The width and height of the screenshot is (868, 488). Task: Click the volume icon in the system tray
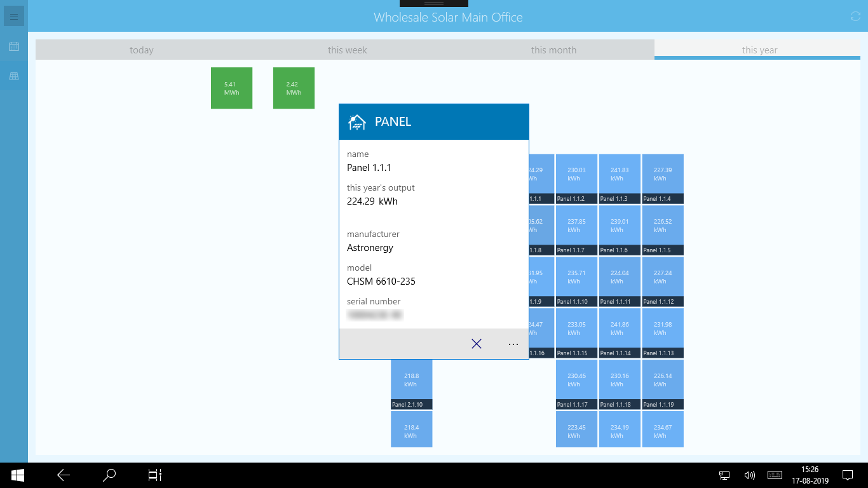pyautogui.click(x=750, y=475)
